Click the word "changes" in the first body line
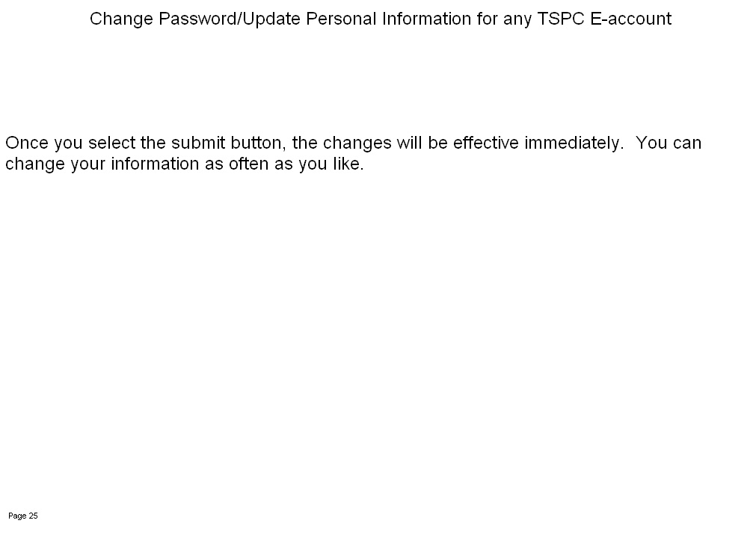This screenshot has width=756, height=541. coord(357,143)
